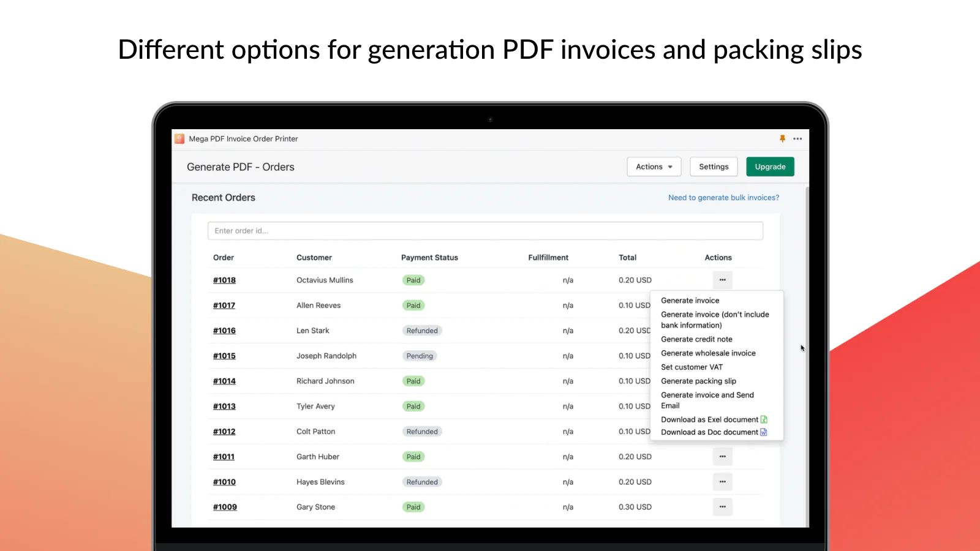Screen dimensions: 980x551
Task: Click the pin icon in app header
Action: tap(782, 139)
